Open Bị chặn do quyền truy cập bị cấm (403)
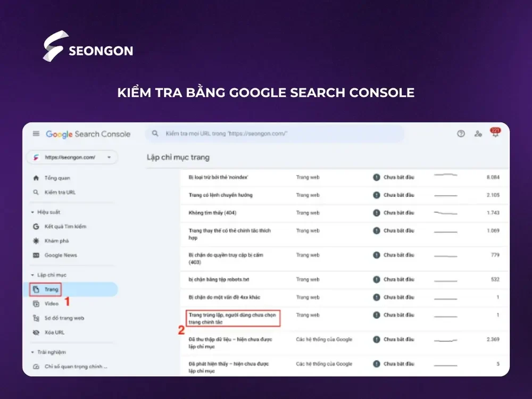Viewport: 532px width, 399px height. click(x=226, y=259)
